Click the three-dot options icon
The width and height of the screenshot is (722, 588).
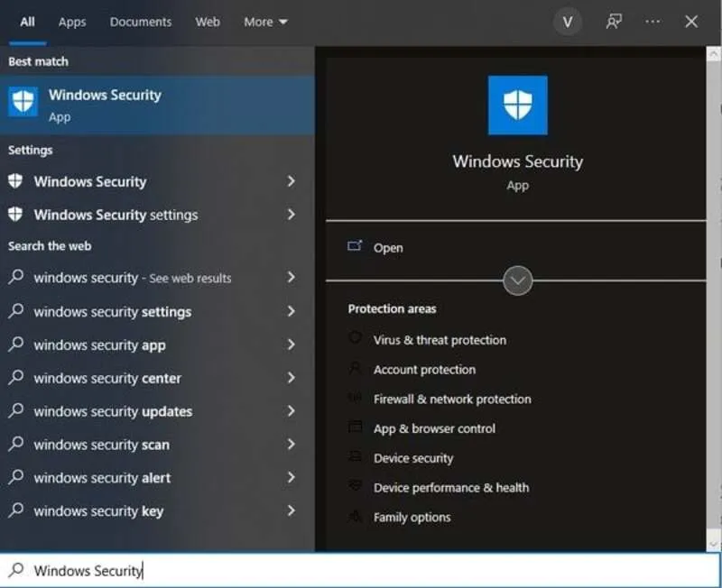click(653, 23)
